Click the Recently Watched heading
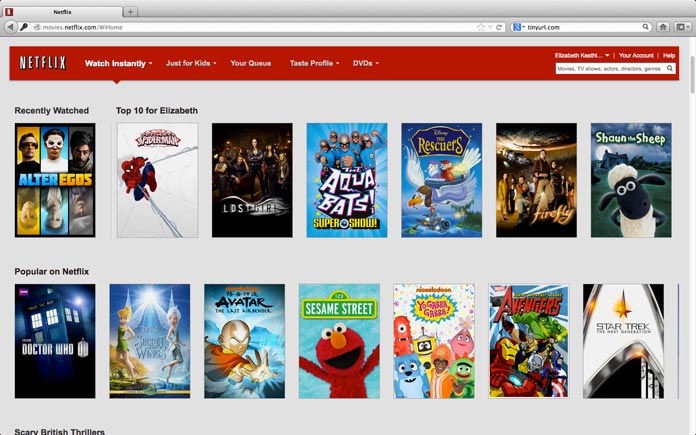This screenshot has width=696, height=435. [51, 111]
